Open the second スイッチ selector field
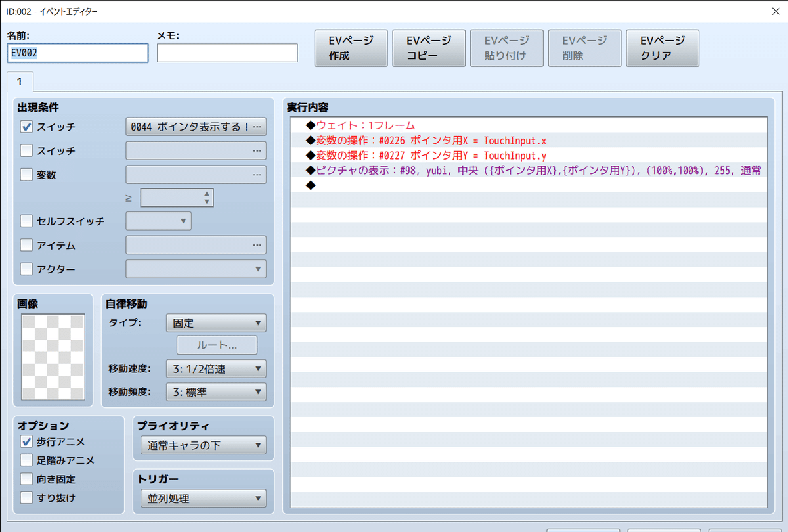 196,150
